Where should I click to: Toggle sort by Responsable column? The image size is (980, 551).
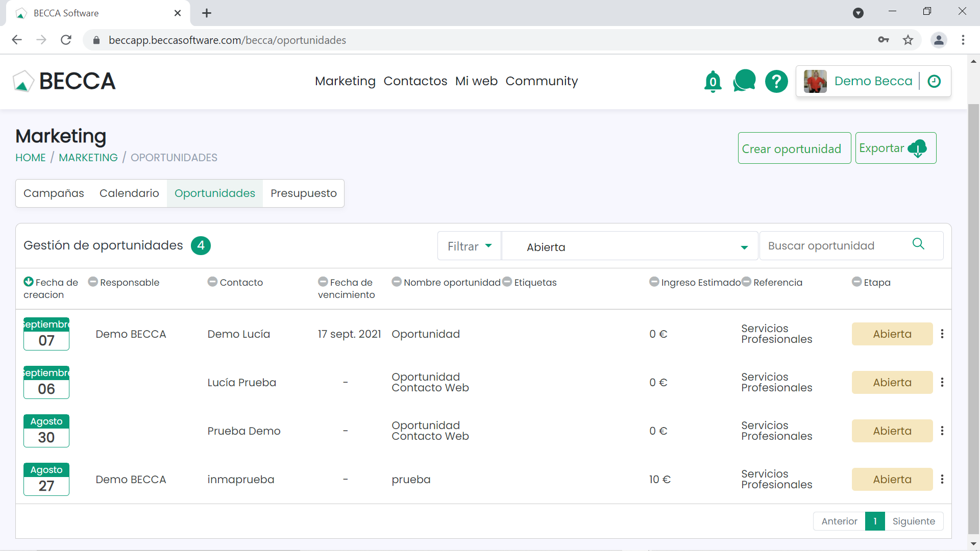tap(93, 282)
